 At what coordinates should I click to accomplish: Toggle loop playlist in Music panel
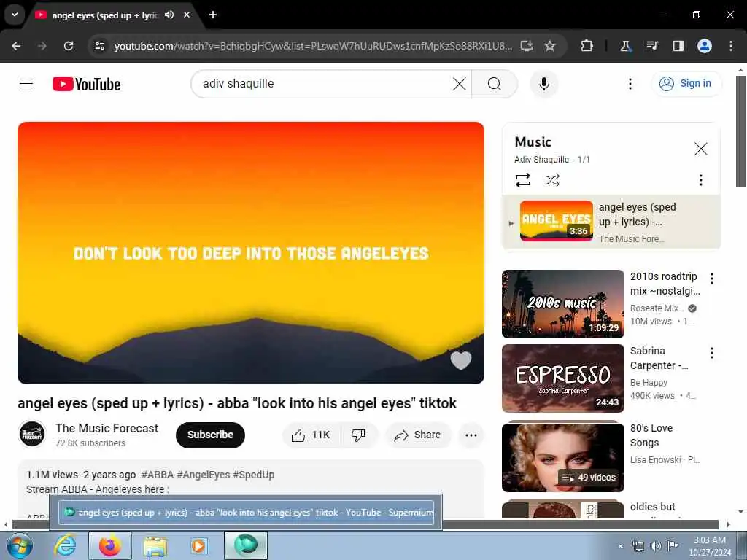click(x=522, y=180)
